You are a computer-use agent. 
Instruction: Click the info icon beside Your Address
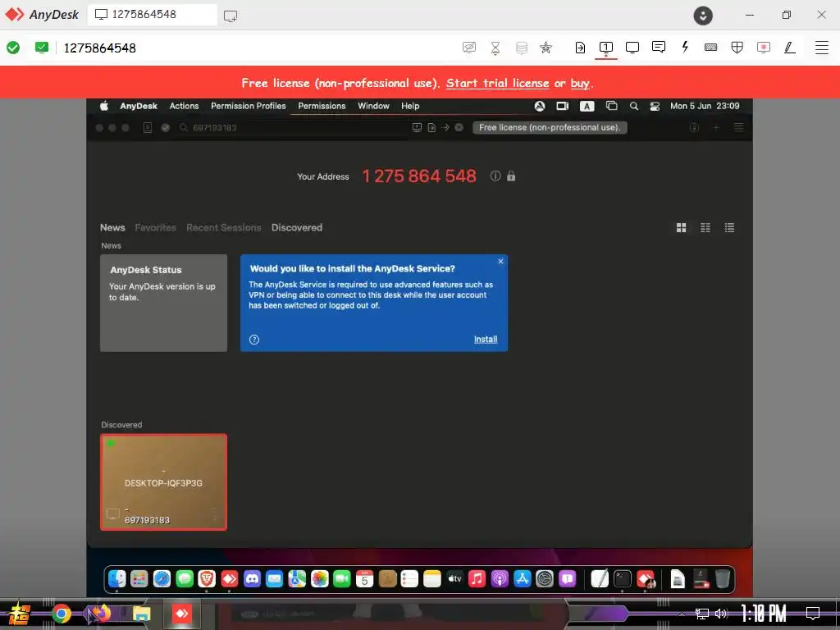495,176
